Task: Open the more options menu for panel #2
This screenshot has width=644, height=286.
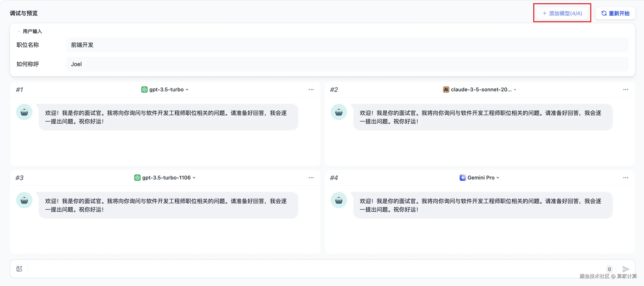Action: [x=625, y=90]
